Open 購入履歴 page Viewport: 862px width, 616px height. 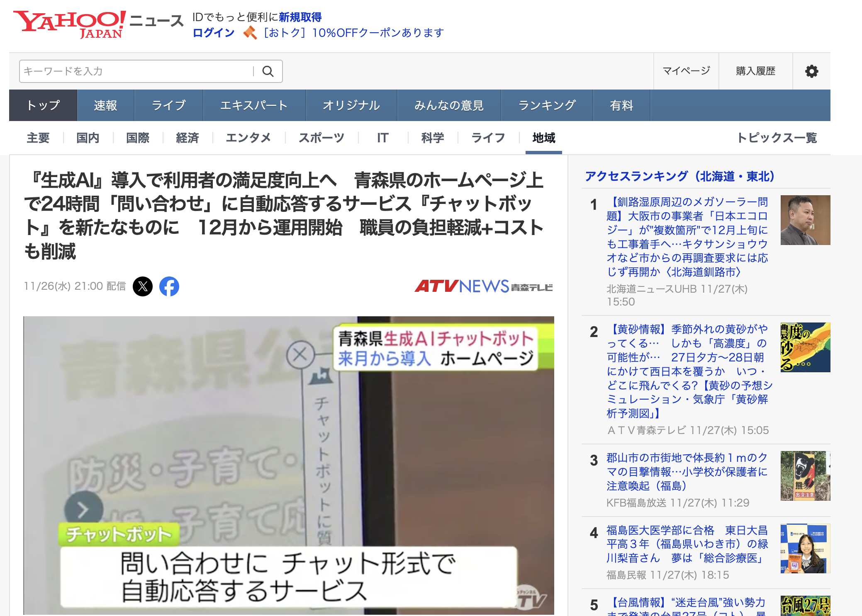tap(755, 71)
